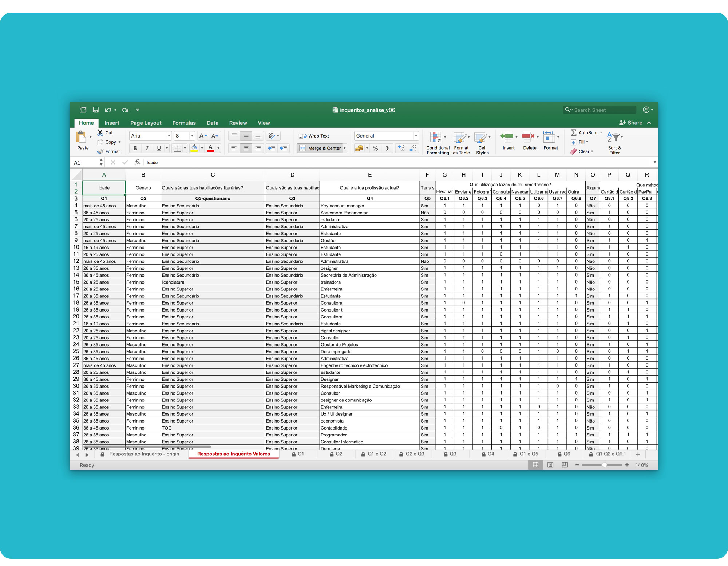728x566 pixels.
Task: Click the percent style icon
Action: [x=375, y=148]
